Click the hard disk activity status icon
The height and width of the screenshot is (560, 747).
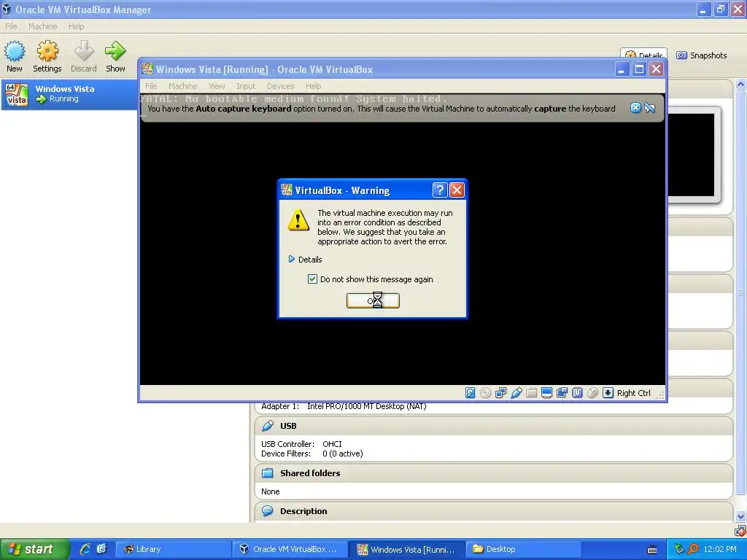(x=471, y=393)
